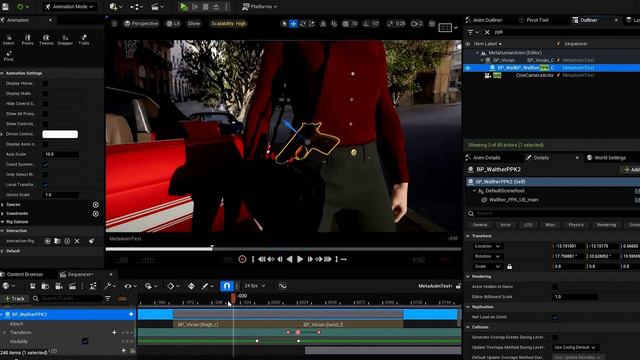Select the Tweens tool
Image resolution: width=640 pixels, height=360 pixels.
point(46,40)
